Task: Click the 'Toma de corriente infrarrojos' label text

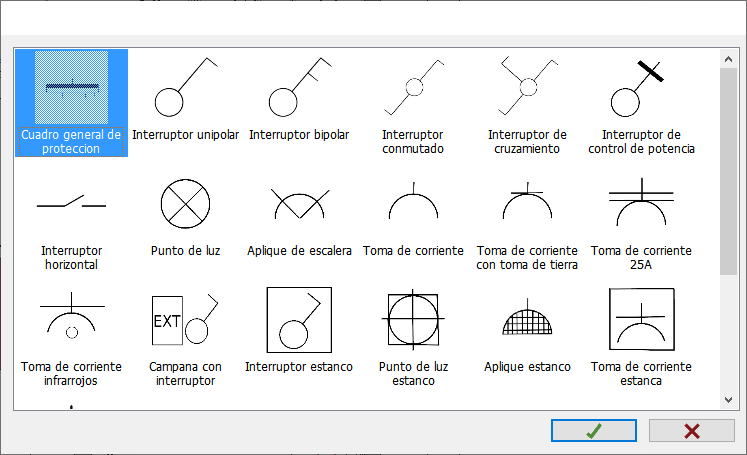Action: (x=71, y=374)
